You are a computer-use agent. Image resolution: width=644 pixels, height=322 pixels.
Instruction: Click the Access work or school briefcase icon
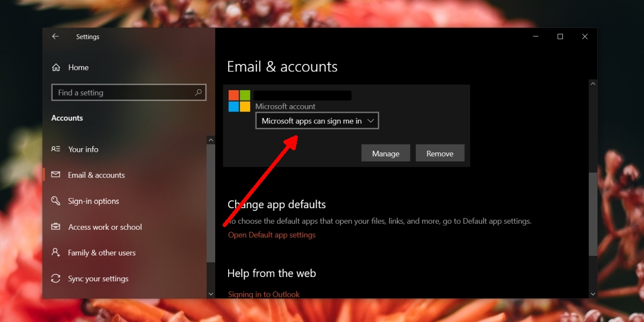(56, 226)
